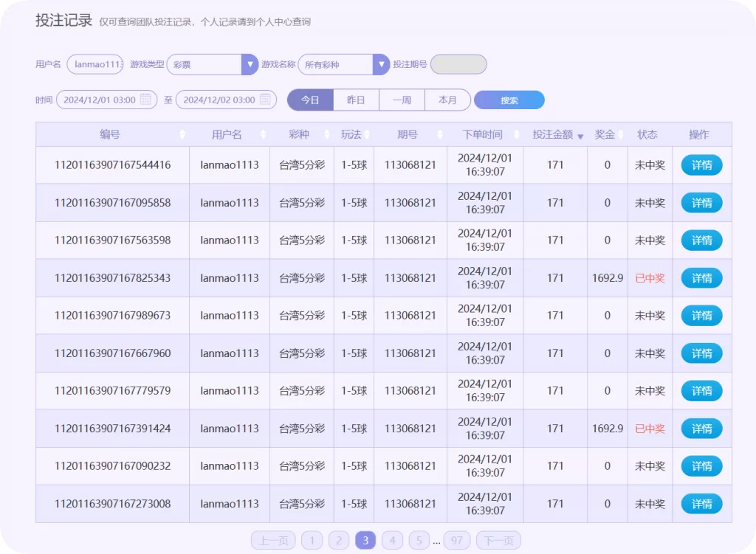The height and width of the screenshot is (554, 756).
Task: View 详情 for winning record 11201163907167391424
Action: pos(701,429)
